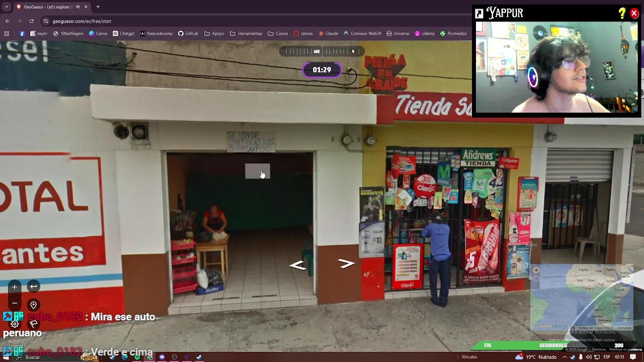644x362 pixels.
Task: Open the notifications center
Action: point(633,357)
